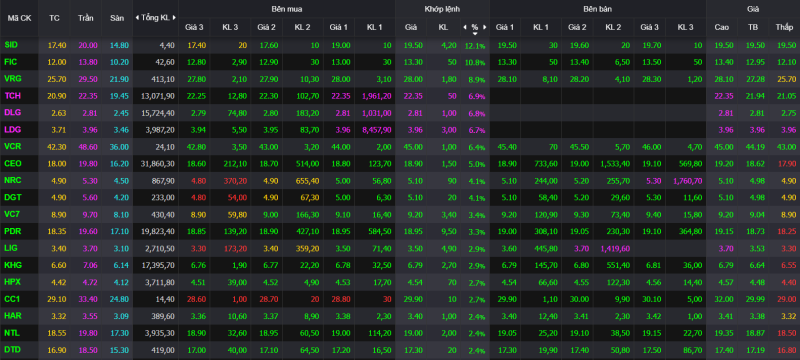Click the Khớp lệnh Giá header

coord(411,27)
